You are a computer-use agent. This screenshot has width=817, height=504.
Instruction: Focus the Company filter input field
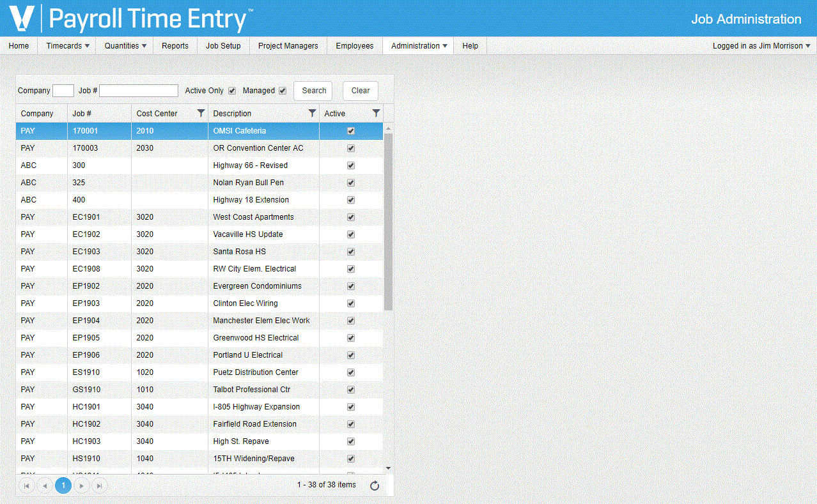(63, 91)
